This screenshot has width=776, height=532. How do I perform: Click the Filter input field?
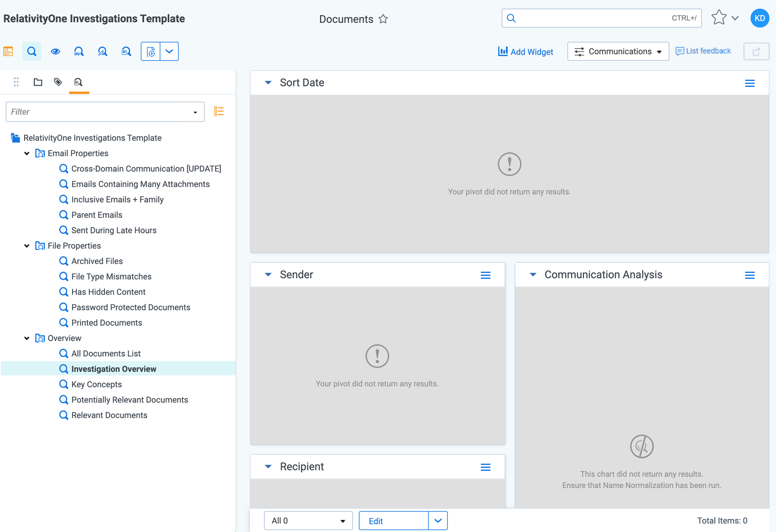coord(105,112)
